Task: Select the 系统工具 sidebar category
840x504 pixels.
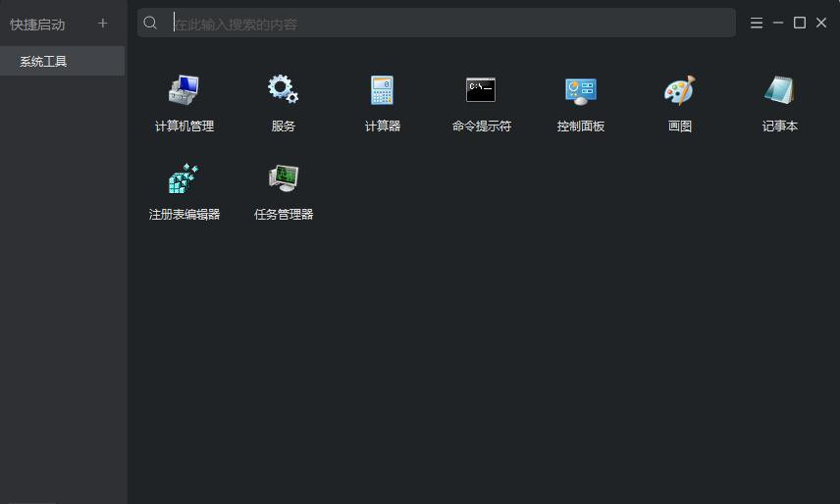Action: pos(62,61)
